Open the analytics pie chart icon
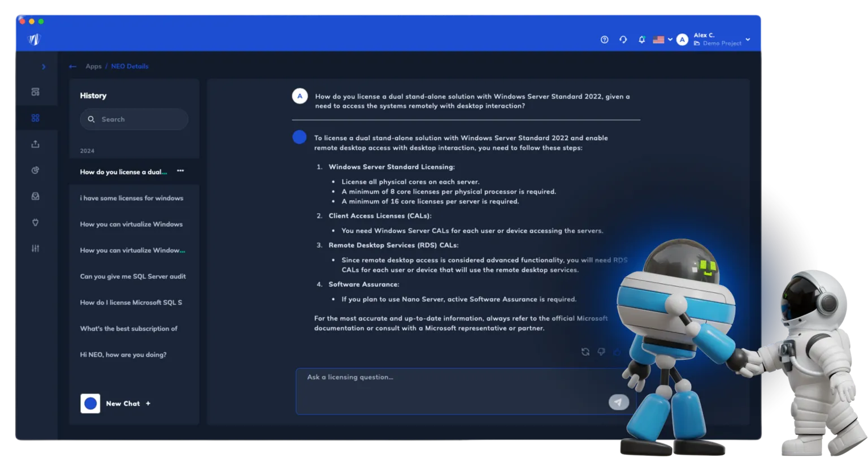 pos(36,170)
